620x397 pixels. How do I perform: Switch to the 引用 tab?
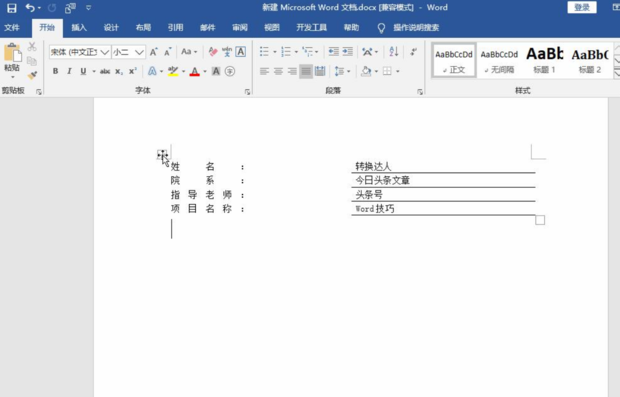(x=175, y=28)
